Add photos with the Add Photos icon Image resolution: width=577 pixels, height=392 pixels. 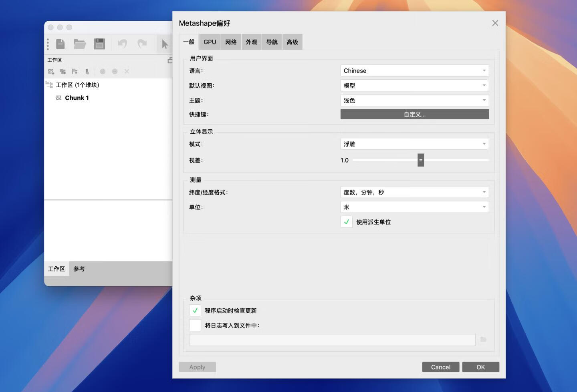coord(63,71)
